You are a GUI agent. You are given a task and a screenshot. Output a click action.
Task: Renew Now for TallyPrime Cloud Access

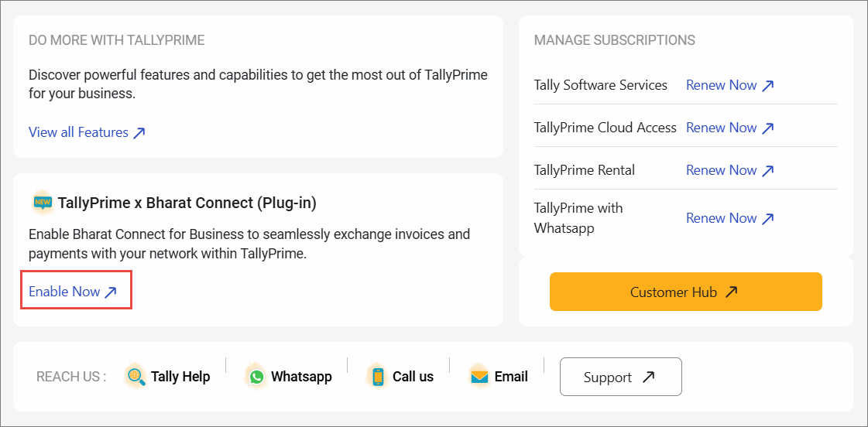(721, 128)
